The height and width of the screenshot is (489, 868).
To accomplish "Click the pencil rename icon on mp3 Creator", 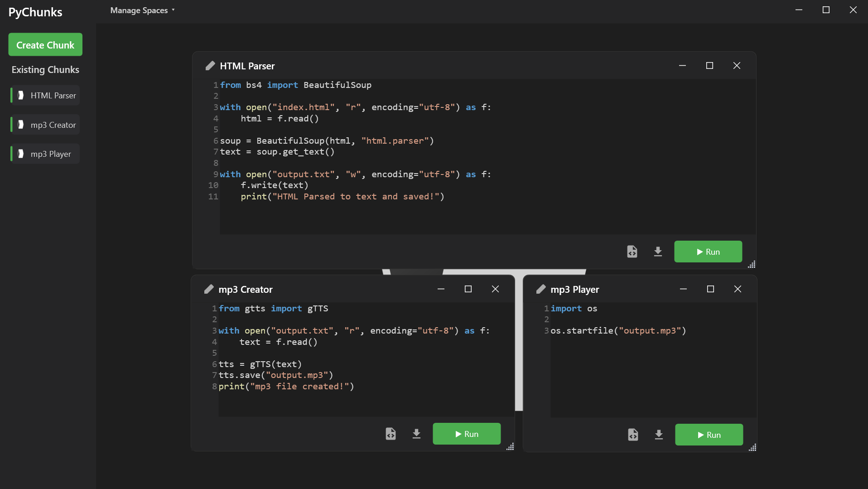I will 209,289.
